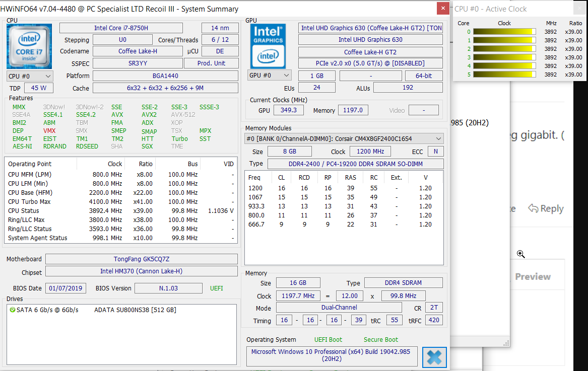The height and width of the screenshot is (371, 588).
Task: Click the Intel UHD Graphics 630 GPU field
Action: tap(370, 40)
